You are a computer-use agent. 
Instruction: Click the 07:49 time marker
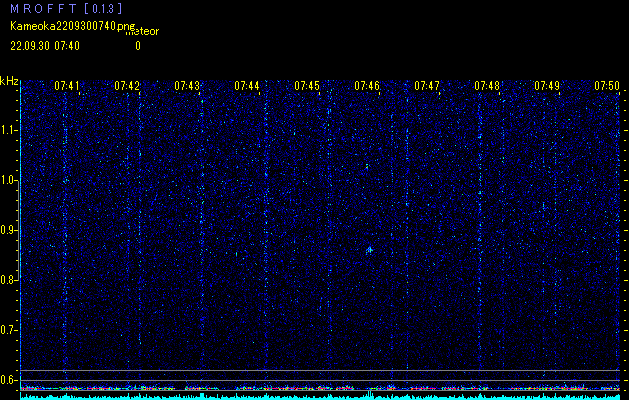pos(547,85)
